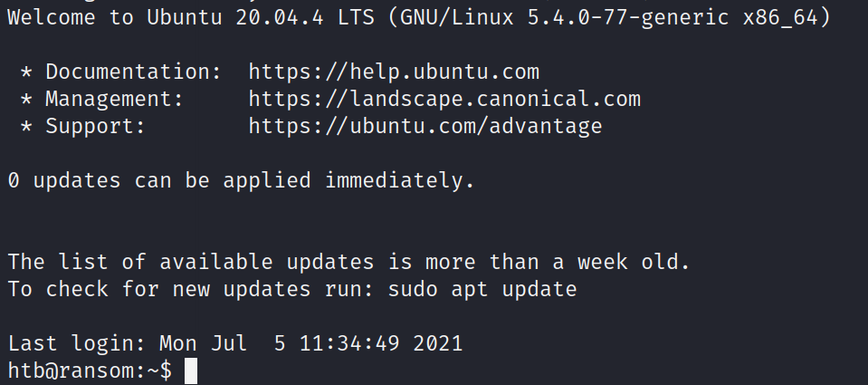Screen dimensions: 868x385
Task: Click the htb@ransom shell prompt
Action: (x=91, y=371)
